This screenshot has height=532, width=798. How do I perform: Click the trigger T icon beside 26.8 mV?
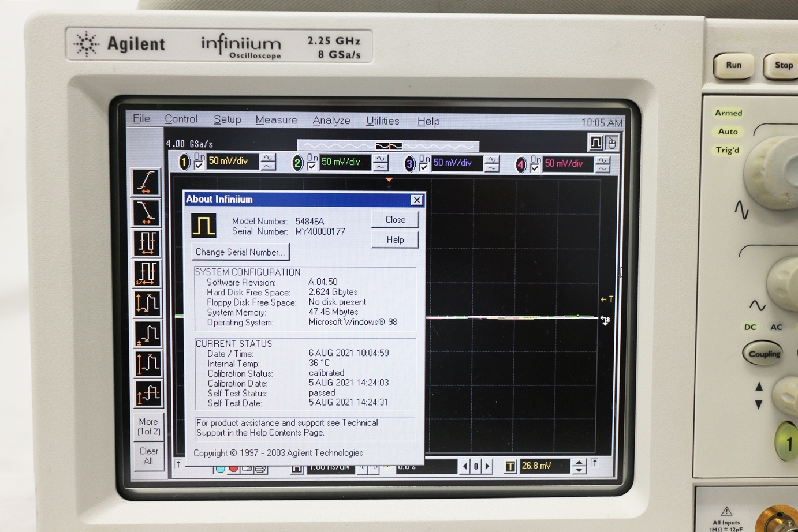tap(510, 466)
